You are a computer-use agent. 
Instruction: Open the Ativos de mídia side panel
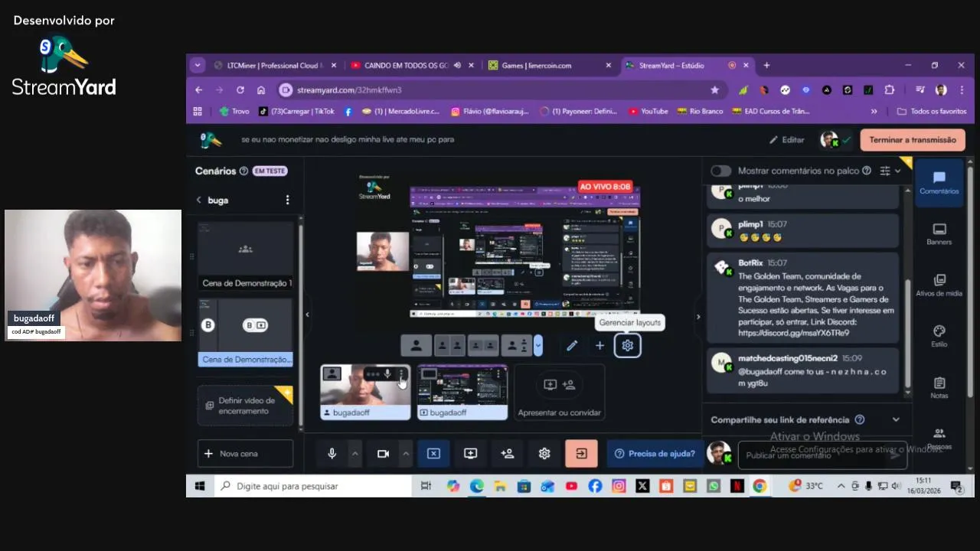939,285
